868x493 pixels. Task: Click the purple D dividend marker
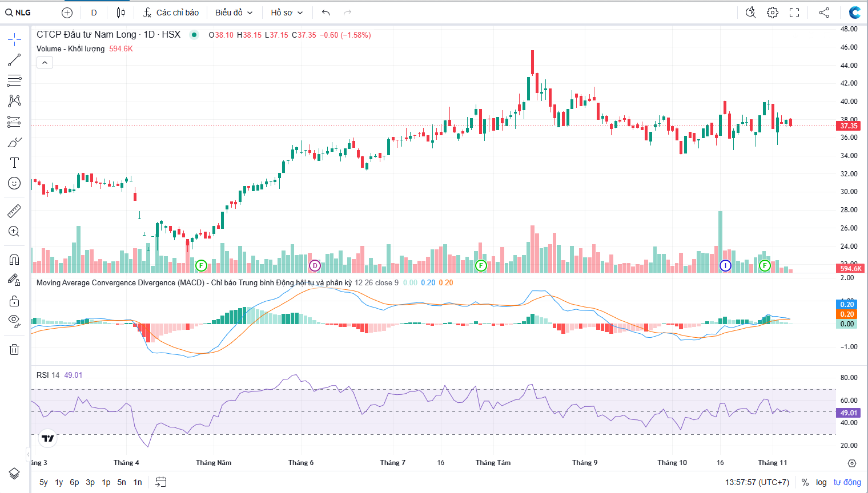pyautogui.click(x=315, y=265)
